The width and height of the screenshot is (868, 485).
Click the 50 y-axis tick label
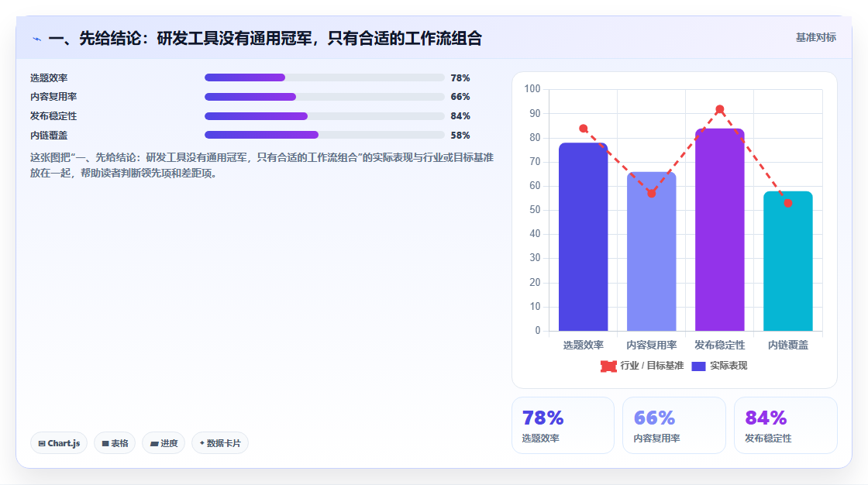[535, 210]
